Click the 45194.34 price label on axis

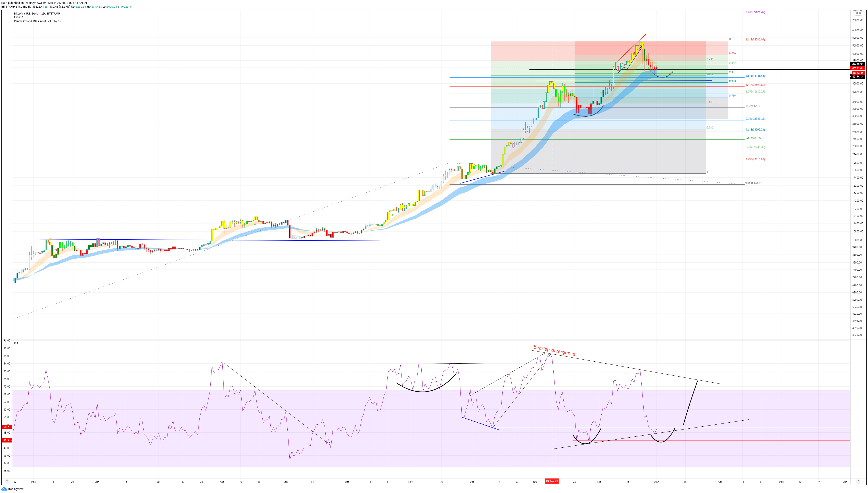pyautogui.click(x=858, y=76)
